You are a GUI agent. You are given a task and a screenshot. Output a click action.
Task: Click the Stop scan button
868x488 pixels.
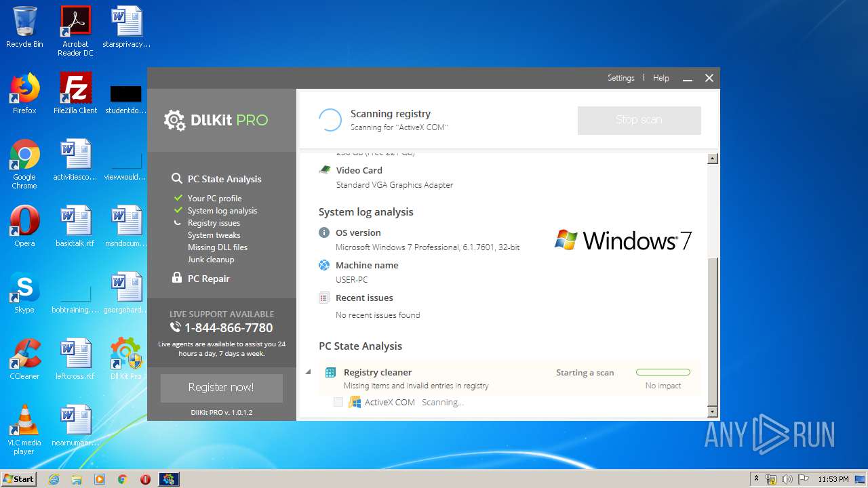click(639, 120)
